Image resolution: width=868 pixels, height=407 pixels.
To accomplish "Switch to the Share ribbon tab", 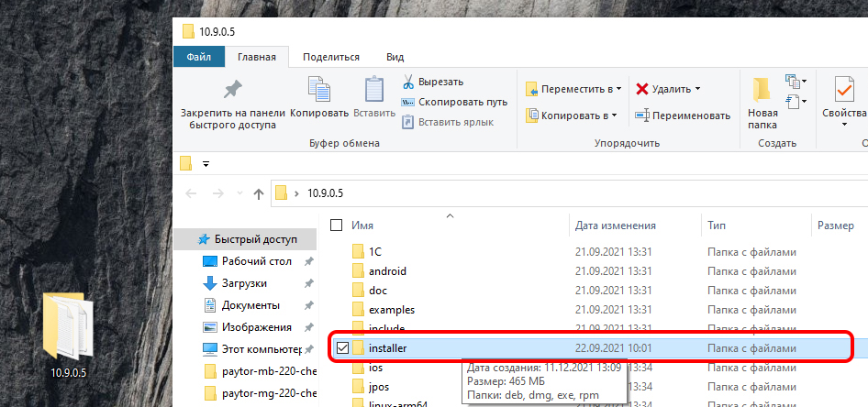I will (x=330, y=57).
